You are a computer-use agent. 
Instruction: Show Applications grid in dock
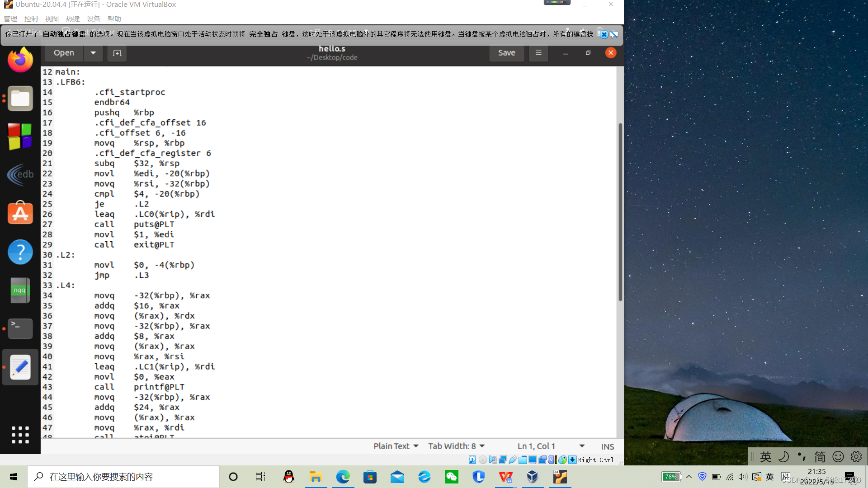20,435
